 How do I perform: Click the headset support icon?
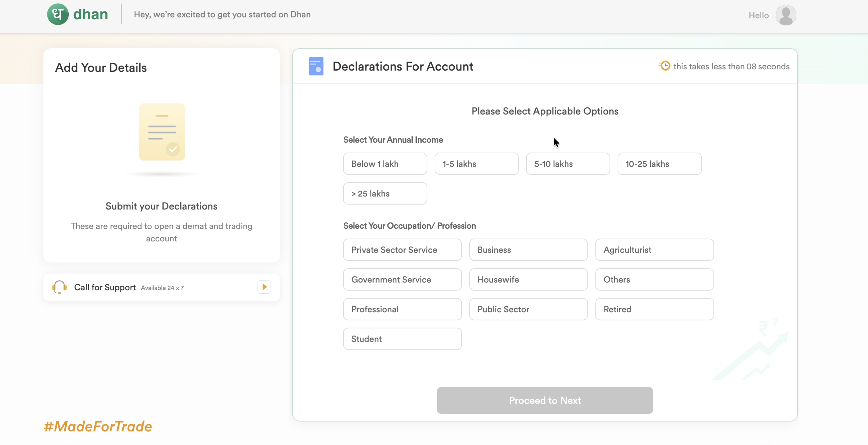click(x=59, y=287)
